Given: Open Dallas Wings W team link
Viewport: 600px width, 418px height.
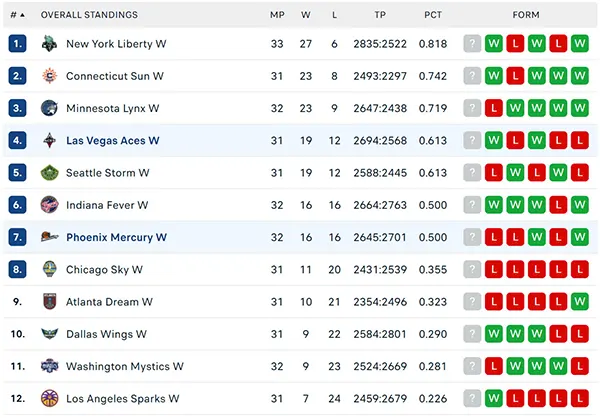Looking at the screenshot, I should (x=106, y=334).
